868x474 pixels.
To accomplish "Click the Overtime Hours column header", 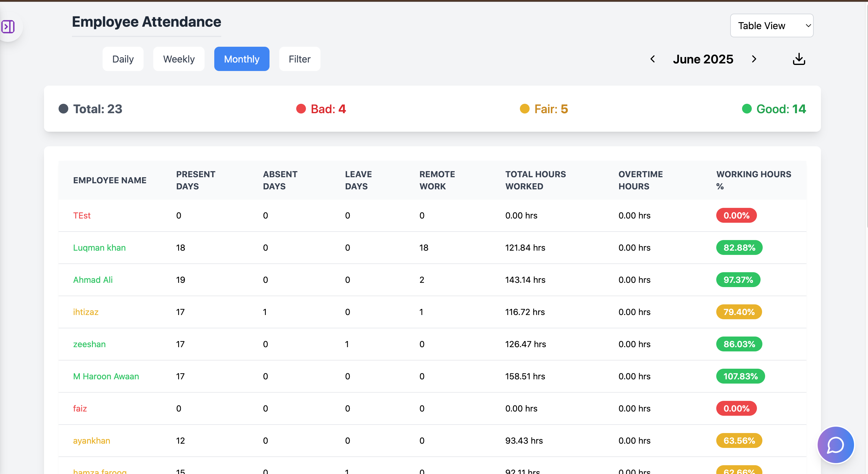I will [x=640, y=180].
